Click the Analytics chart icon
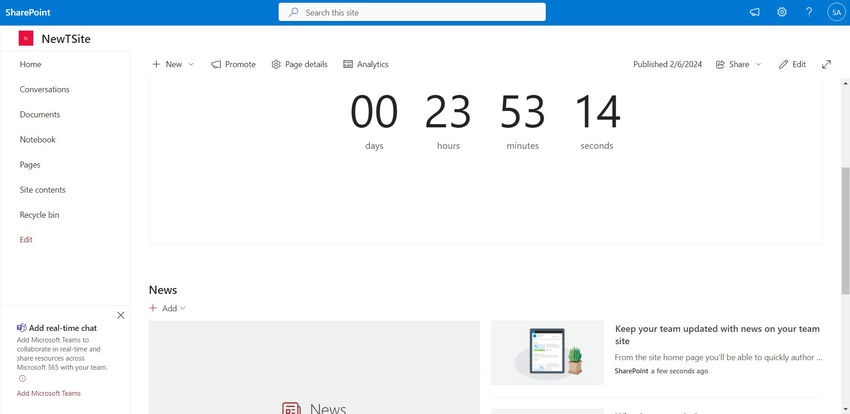This screenshot has width=850, height=414. tap(348, 64)
